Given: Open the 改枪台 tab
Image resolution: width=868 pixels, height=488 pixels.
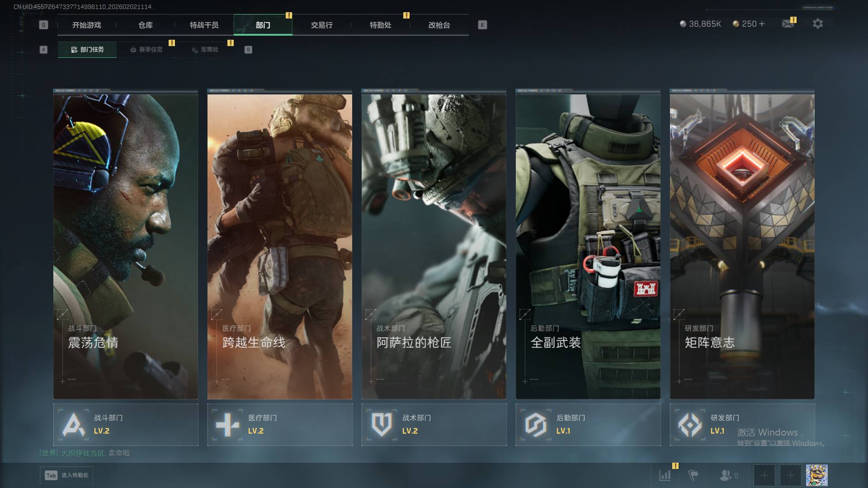Looking at the screenshot, I should (439, 25).
